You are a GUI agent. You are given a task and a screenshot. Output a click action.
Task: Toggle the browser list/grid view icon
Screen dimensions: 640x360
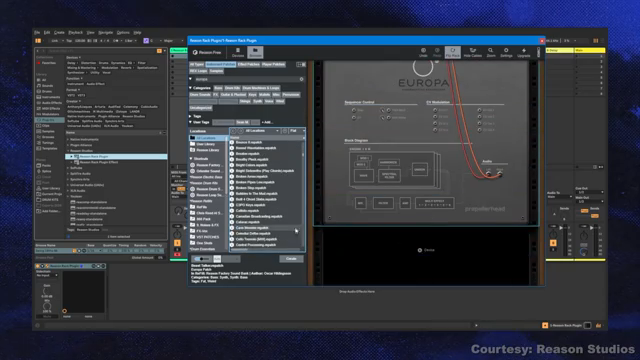pyautogui.click(x=301, y=64)
